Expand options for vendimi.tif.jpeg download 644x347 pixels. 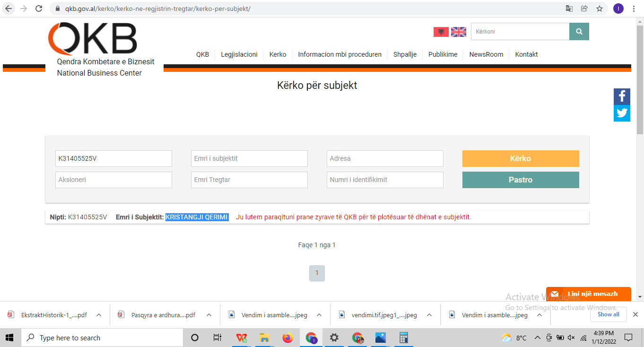[429, 315]
